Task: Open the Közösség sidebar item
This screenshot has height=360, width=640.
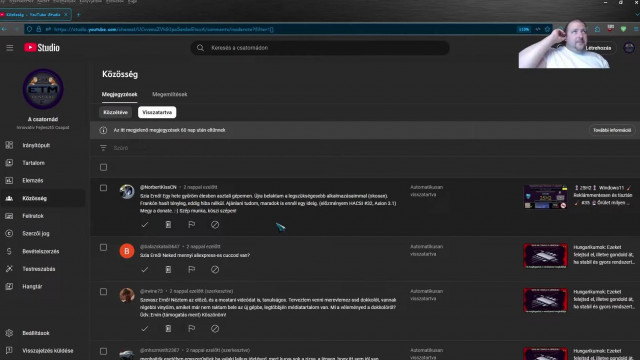Action: tap(42, 198)
